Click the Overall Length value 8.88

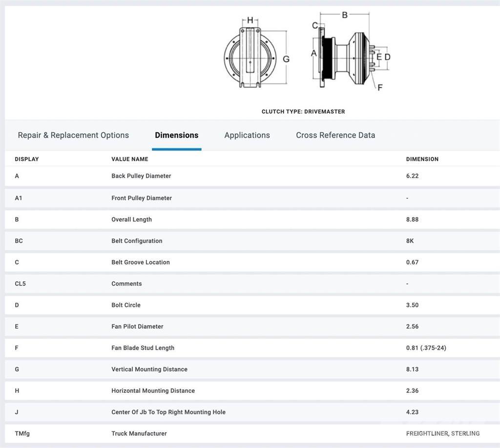click(412, 219)
